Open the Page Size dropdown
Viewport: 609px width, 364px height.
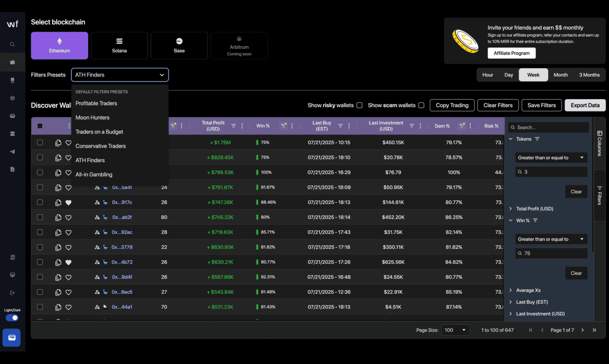pyautogui.click(x=455, y=330)
